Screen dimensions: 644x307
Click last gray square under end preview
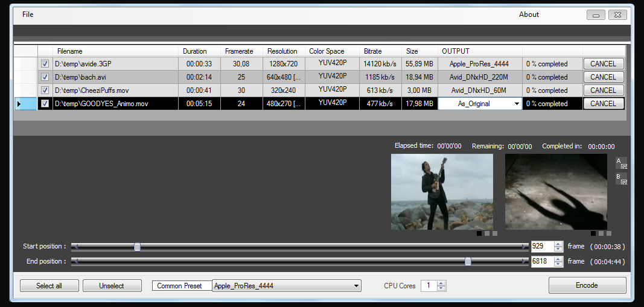609,233
